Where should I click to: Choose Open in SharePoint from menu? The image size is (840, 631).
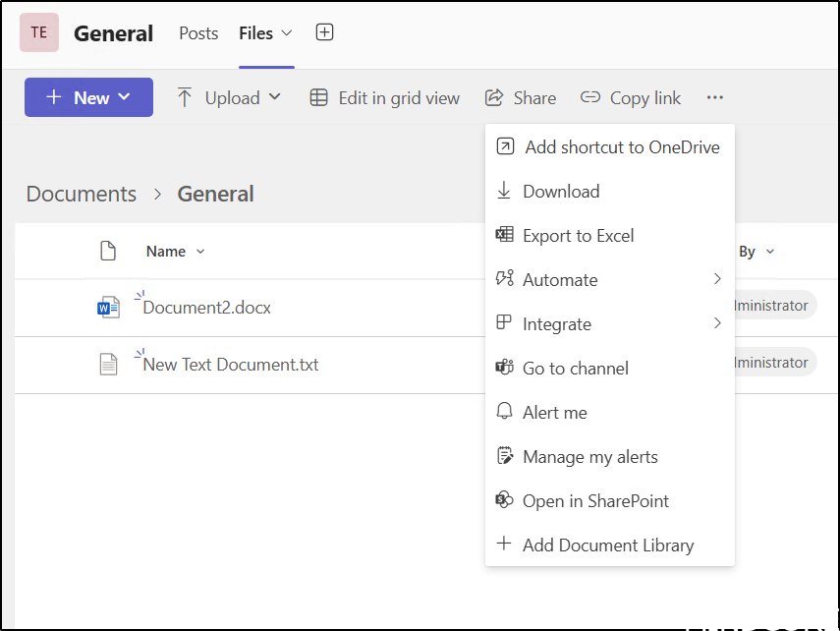point(595,501)
